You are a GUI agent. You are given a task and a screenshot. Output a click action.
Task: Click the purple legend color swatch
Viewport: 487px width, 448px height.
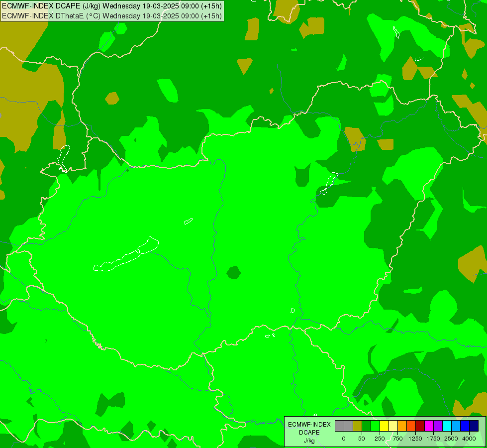[x=438, y=426]
